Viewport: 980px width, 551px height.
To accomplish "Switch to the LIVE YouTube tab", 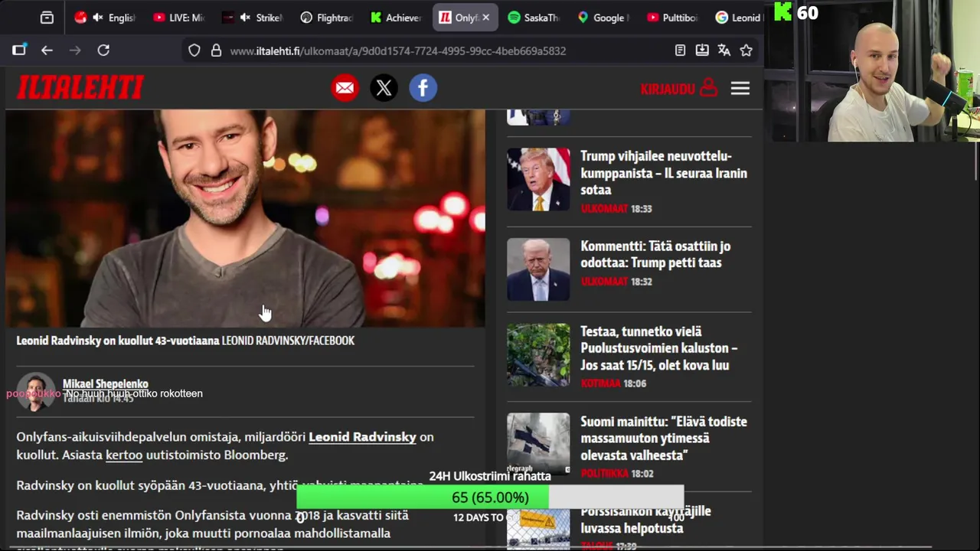I will 178,18.
